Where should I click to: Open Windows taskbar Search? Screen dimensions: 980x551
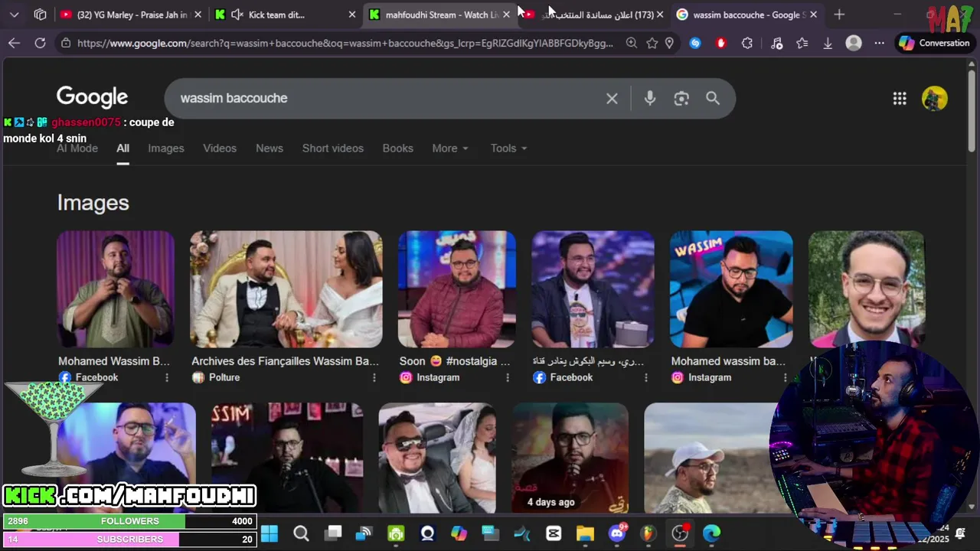point(301,533)
